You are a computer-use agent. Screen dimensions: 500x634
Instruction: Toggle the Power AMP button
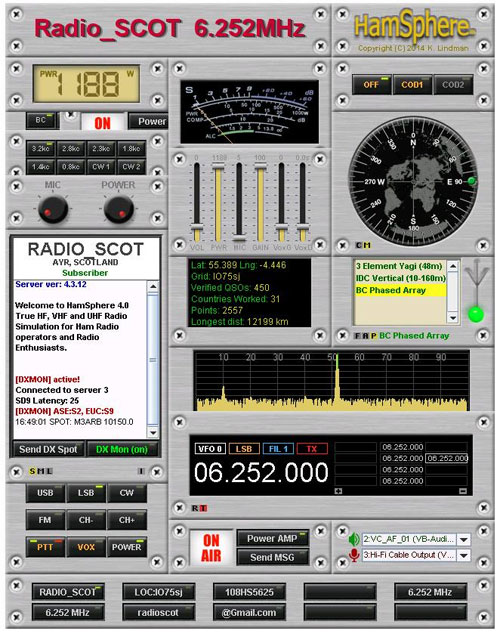point(272,539)
